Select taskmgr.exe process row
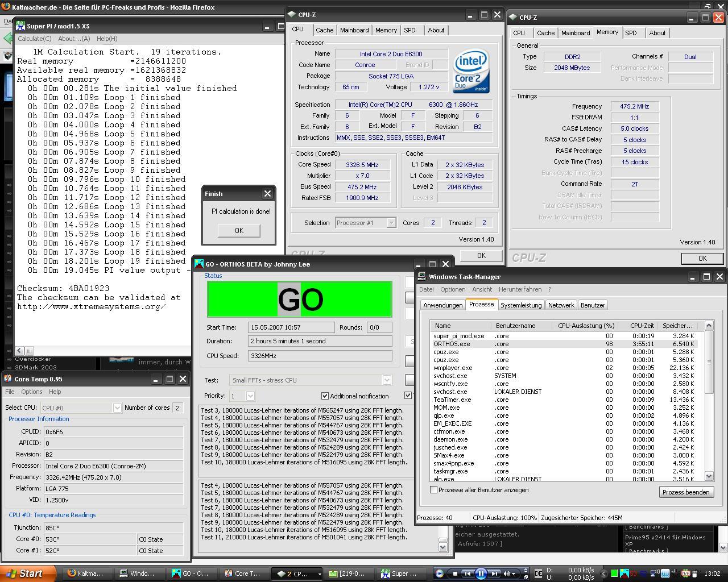Viewport: 728px width, 582px height. (x=563, y=471)
